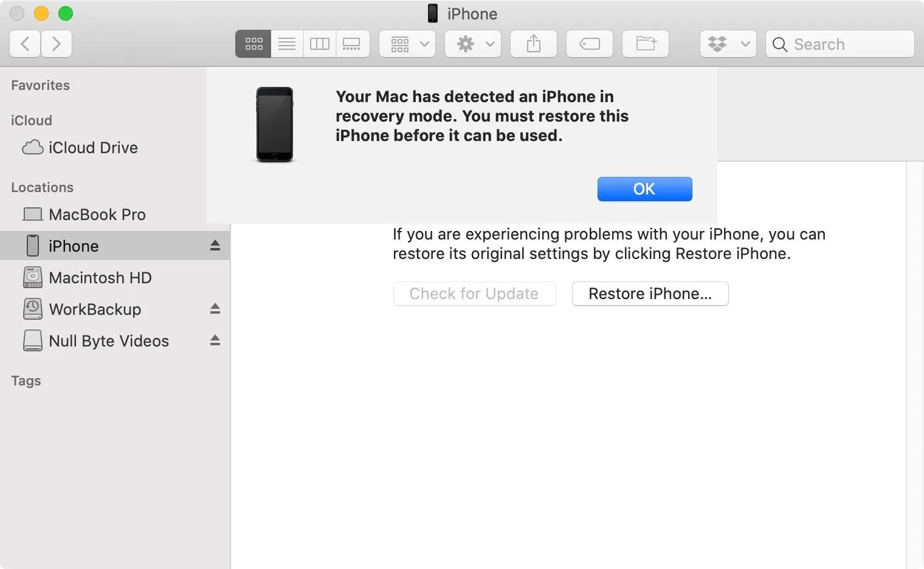This screenshot has height=569, width=924.
Task: Switch to list view
Action: 287,44
